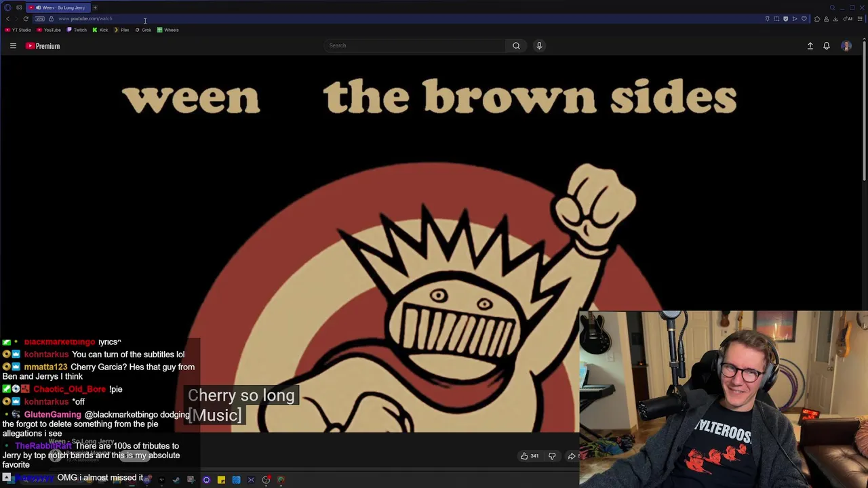This screenshot has height=488, width=868.
Task: Go to YouTube Premium home logo
Action: [43, 46]
